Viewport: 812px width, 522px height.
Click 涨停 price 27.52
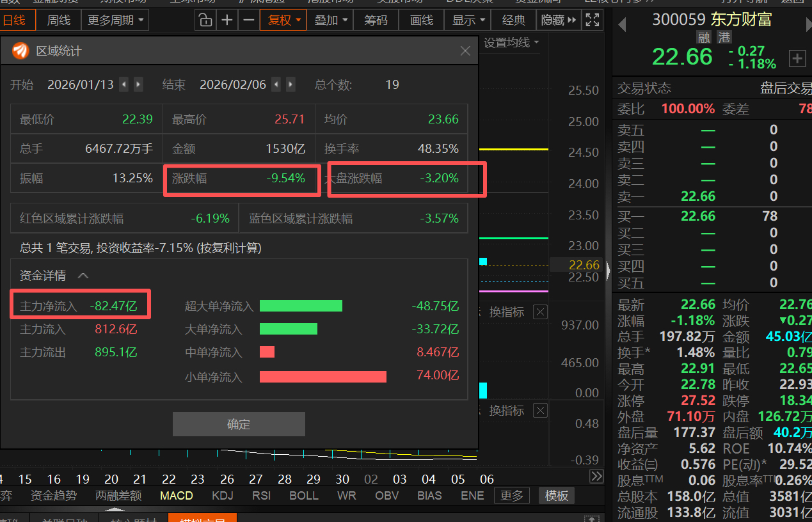[698, 401]
